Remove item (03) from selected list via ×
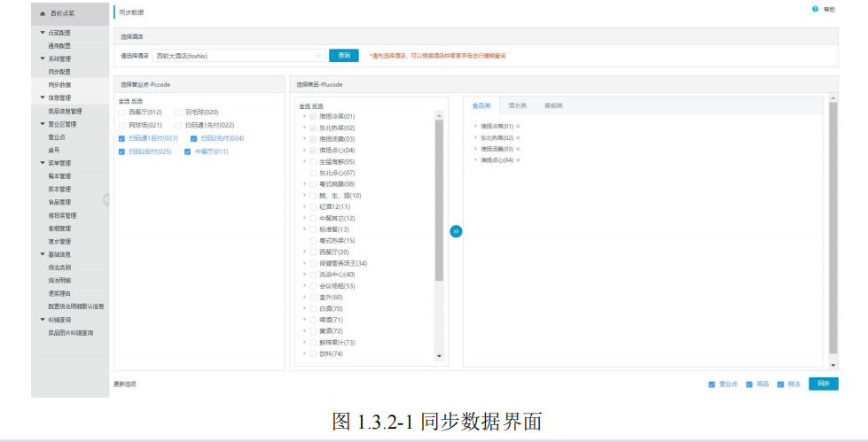Image resolution: width=868 pixels, height=442 pixels. 518,149
